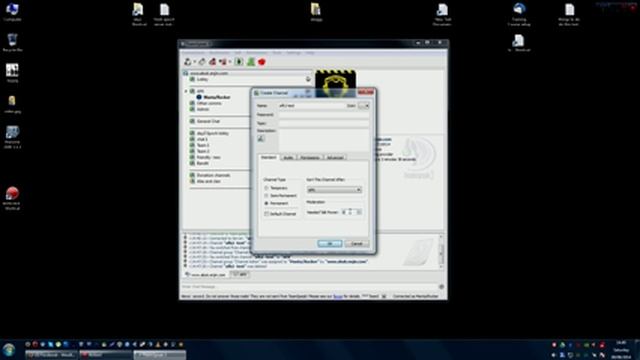The image size is (640, 360).
Task: Open the Windows Start button
Action: [9, 350]
